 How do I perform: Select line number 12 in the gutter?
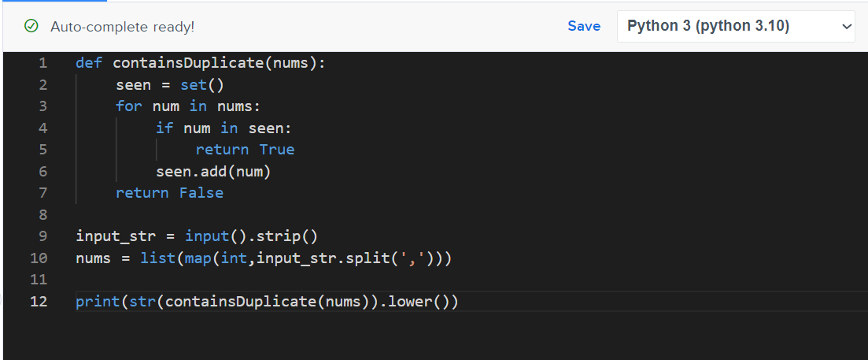click(x=39, y=302)
